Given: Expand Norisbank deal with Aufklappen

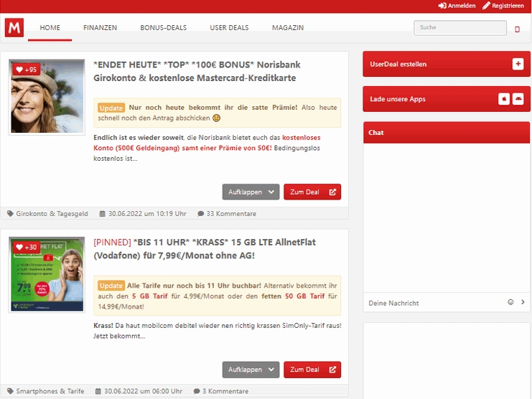Looking at the screenshot, I should (x=251, y=192).
